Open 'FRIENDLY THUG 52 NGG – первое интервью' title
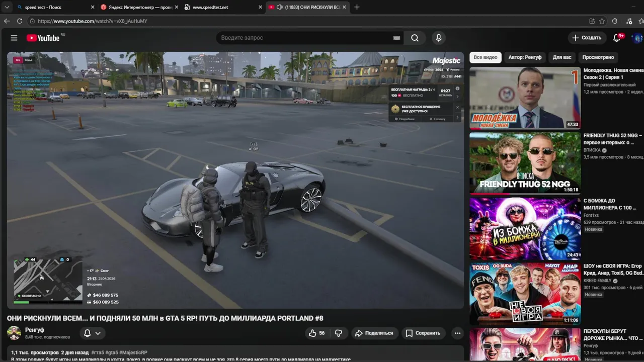 pyautogui.click(x=613, y=139)
